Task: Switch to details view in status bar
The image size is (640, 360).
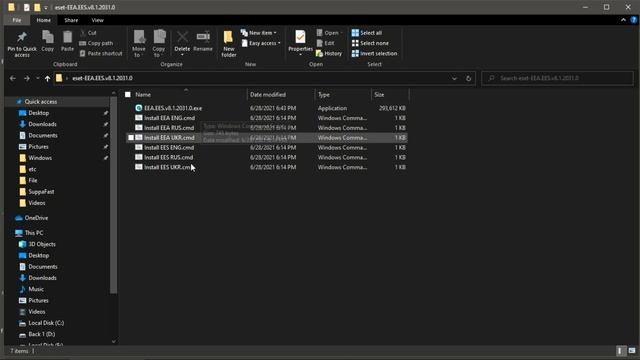Action: tap(620, 351)
